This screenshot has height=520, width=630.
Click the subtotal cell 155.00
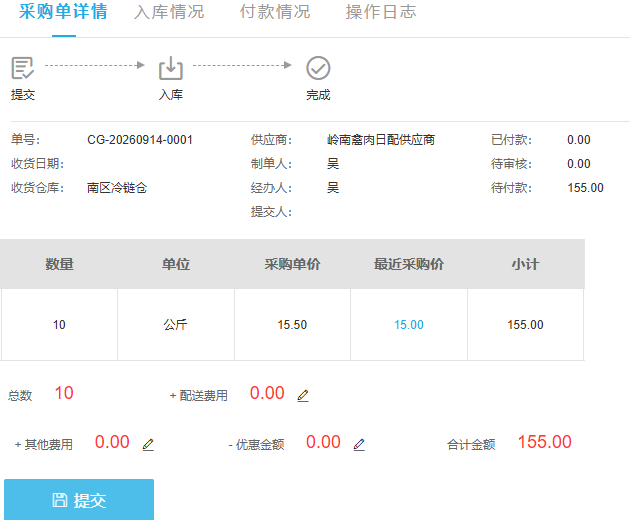526,325
